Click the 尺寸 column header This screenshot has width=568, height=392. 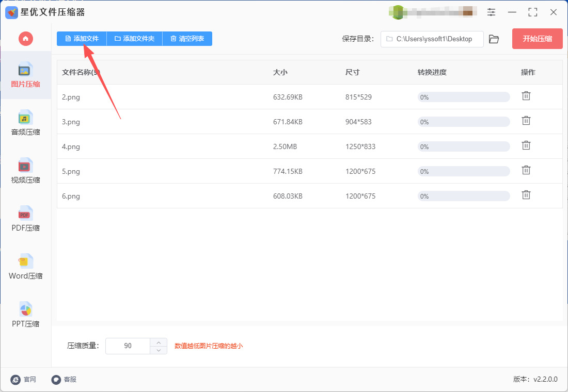353,72
